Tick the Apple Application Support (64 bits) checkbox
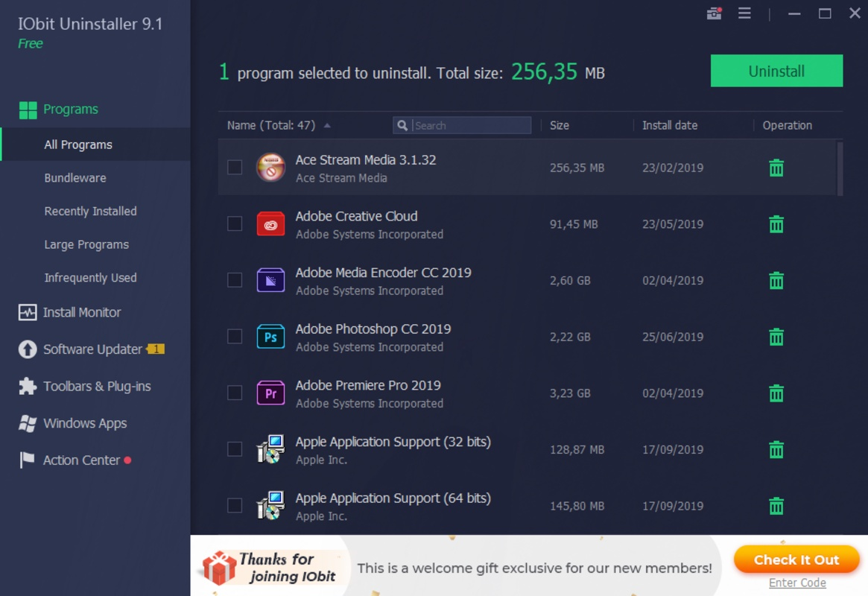The image size is (868, 596). (235, 505)
